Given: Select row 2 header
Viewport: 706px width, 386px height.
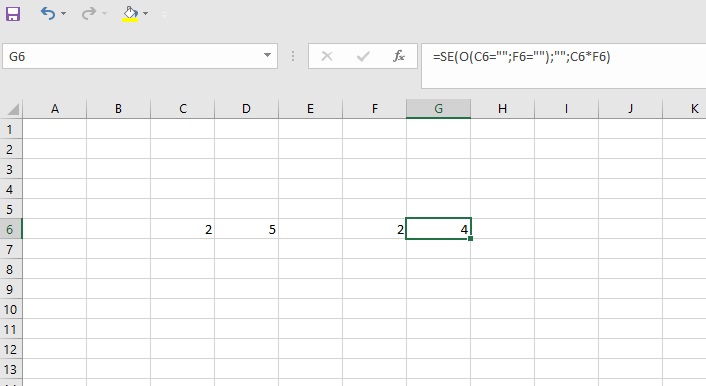Looking at the screenshot, I should click(11, 149).
